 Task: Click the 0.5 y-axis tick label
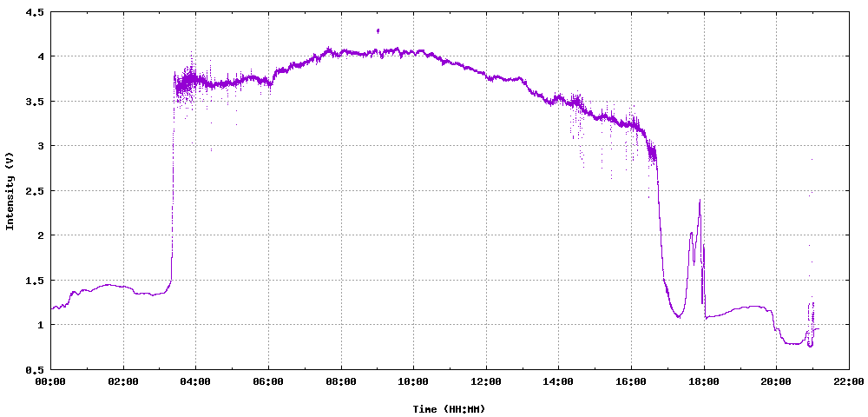(35, 369)
